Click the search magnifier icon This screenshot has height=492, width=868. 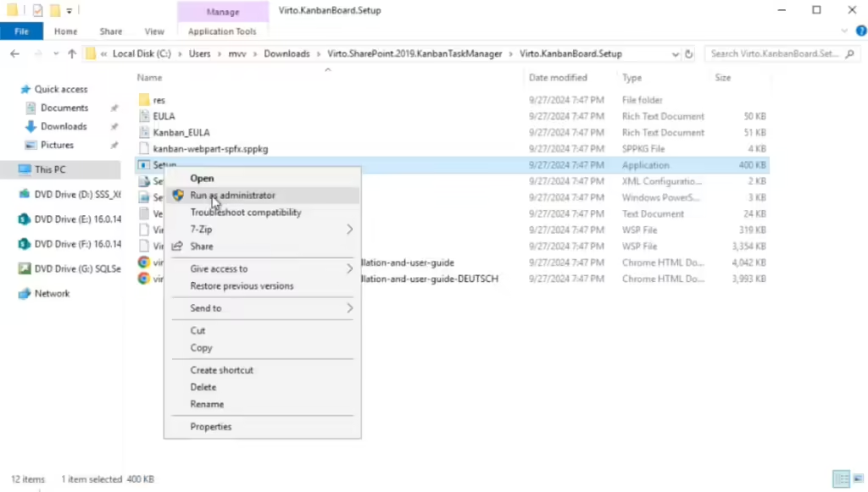click(x=849, y=53)
